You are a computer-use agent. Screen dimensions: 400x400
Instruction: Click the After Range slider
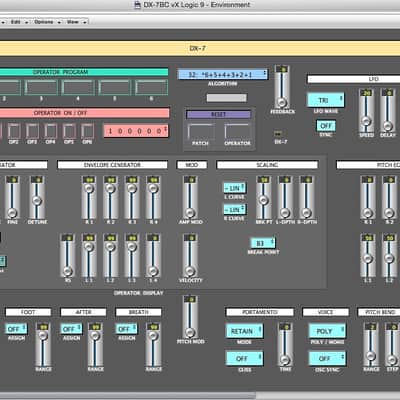95,345
